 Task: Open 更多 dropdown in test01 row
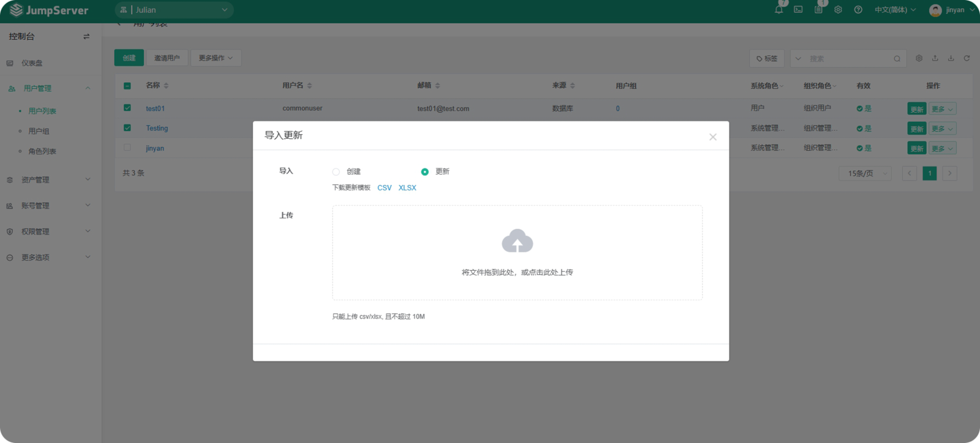point(943,109)
